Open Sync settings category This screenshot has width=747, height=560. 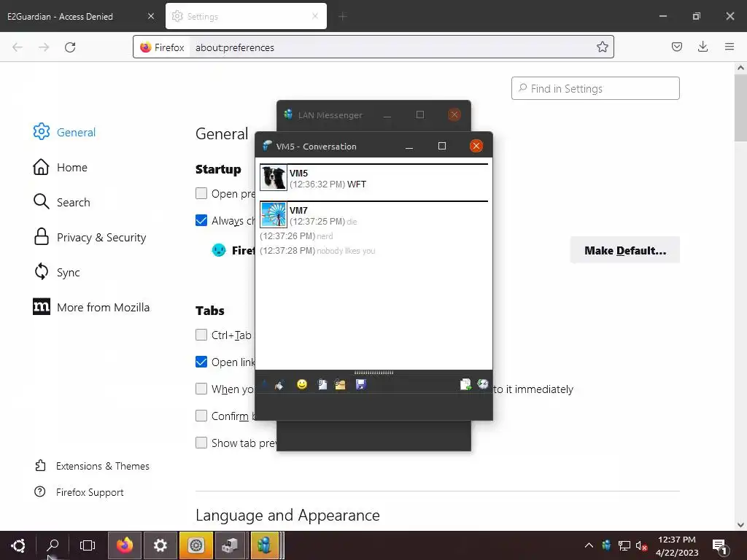tap(56, 272)
